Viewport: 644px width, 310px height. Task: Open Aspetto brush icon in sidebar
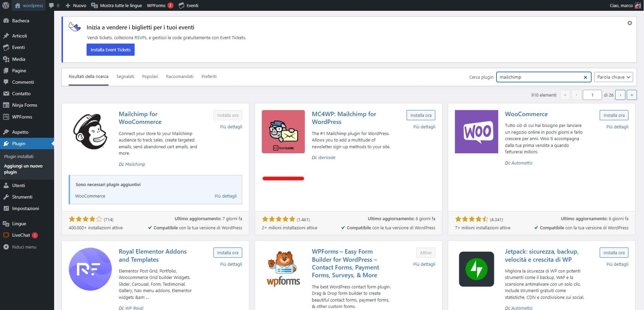click(x=6, y=132)
